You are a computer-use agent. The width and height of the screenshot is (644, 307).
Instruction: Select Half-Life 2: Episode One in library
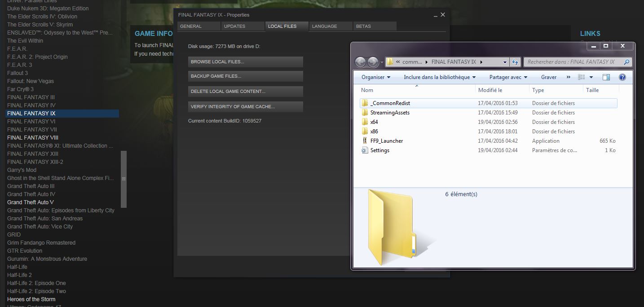tap(36, 283)
